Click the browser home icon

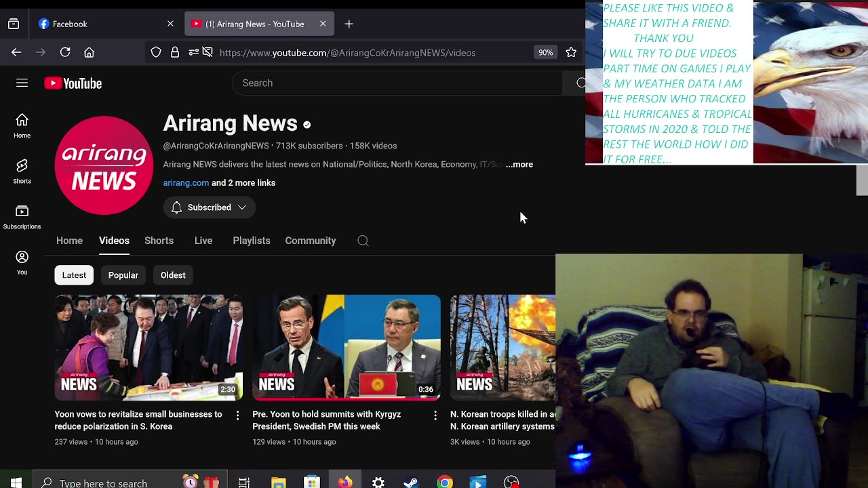click(89, 52)
